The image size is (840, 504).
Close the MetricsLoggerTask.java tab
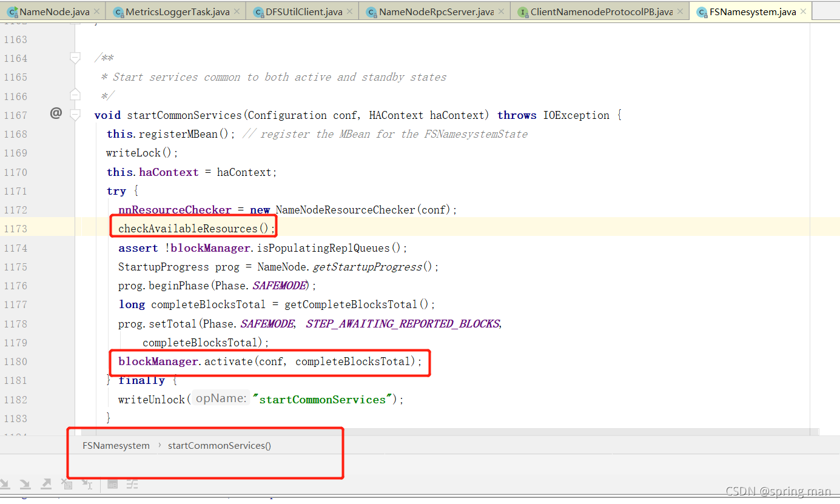point(235,12)
